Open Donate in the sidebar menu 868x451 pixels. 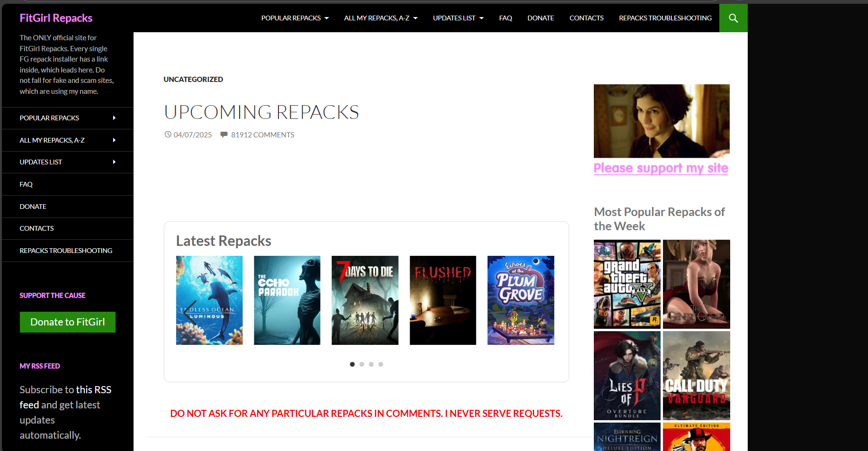pyautogui.click(x=68, y=207)
